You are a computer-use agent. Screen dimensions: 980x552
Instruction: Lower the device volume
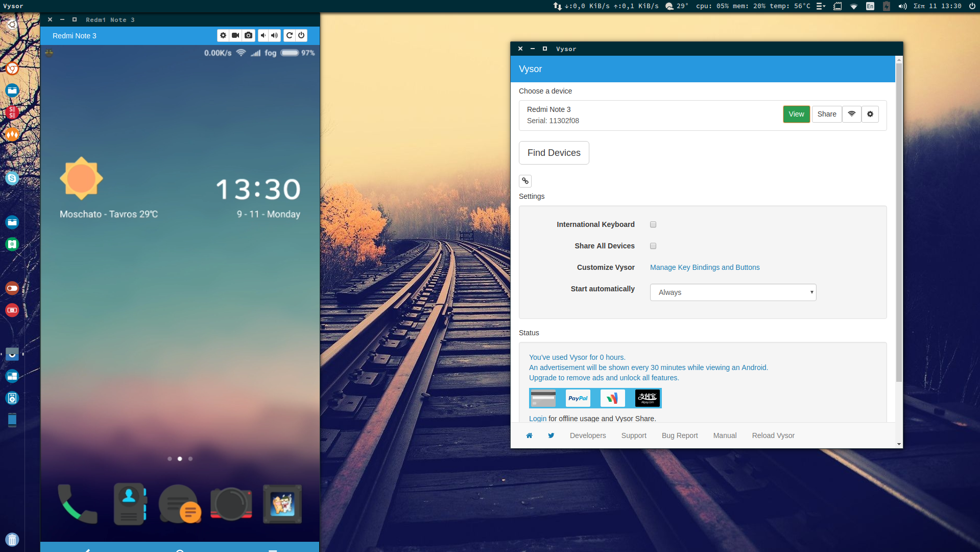(x=263, y=35)
